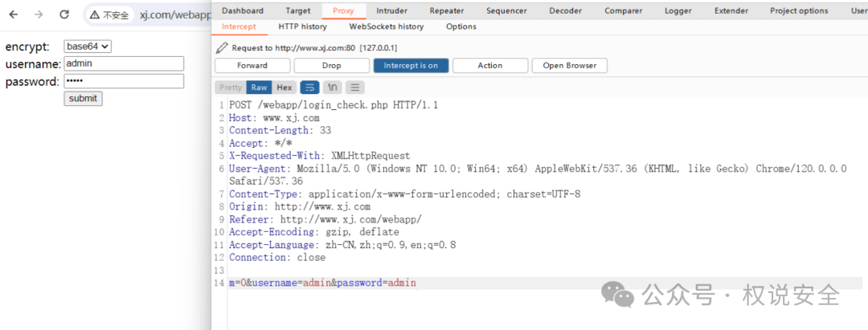Open the editor hamburger menu icon
Screen dimensions: 868x330
click(x=355, y=88)
